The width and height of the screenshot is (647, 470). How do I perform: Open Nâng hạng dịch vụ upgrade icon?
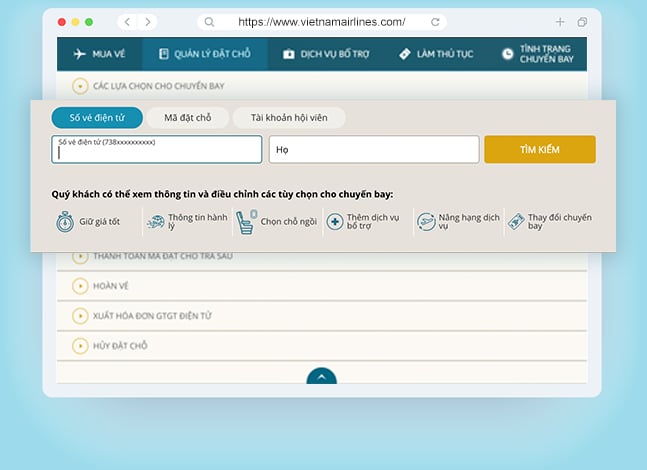point(426,221)
